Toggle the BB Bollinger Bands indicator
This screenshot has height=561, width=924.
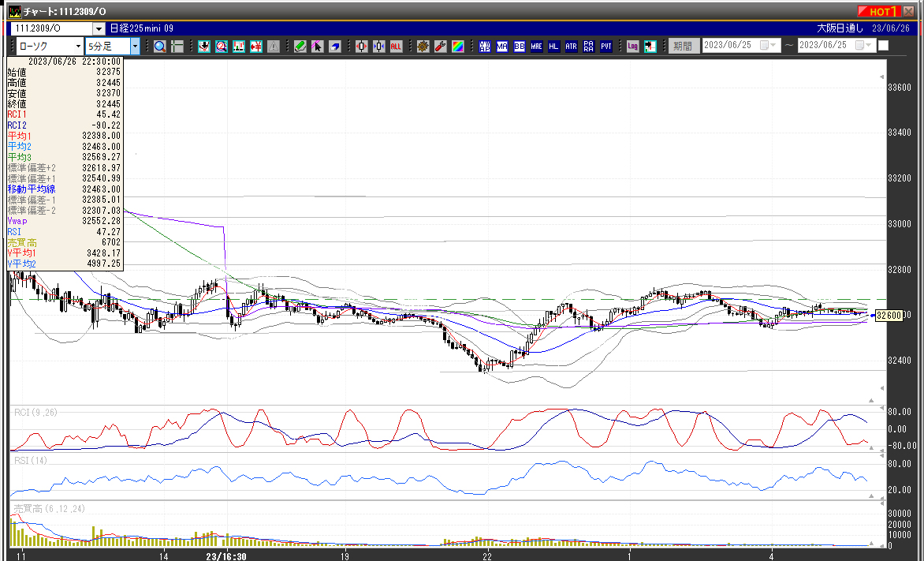pos(520,47)
